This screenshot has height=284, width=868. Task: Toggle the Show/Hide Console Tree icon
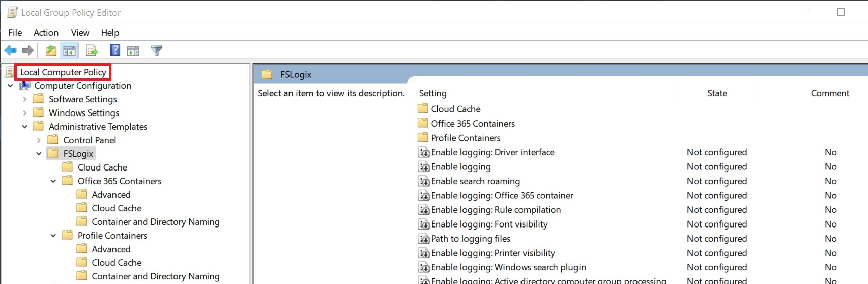pyautogui.click(x=69, y=50)
